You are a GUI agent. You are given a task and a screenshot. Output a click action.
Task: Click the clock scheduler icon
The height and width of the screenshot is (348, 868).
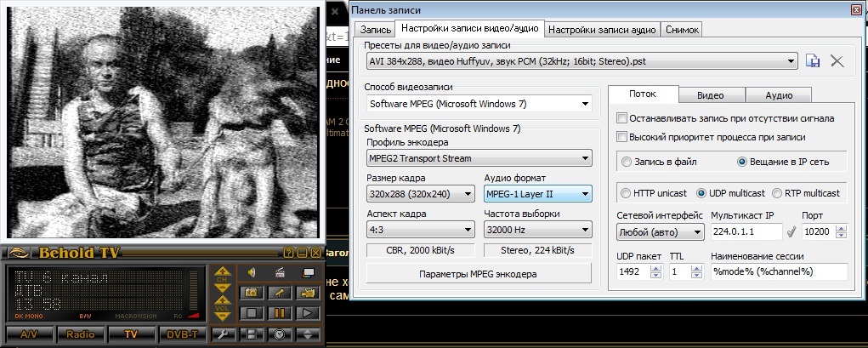tap(280, 334)
